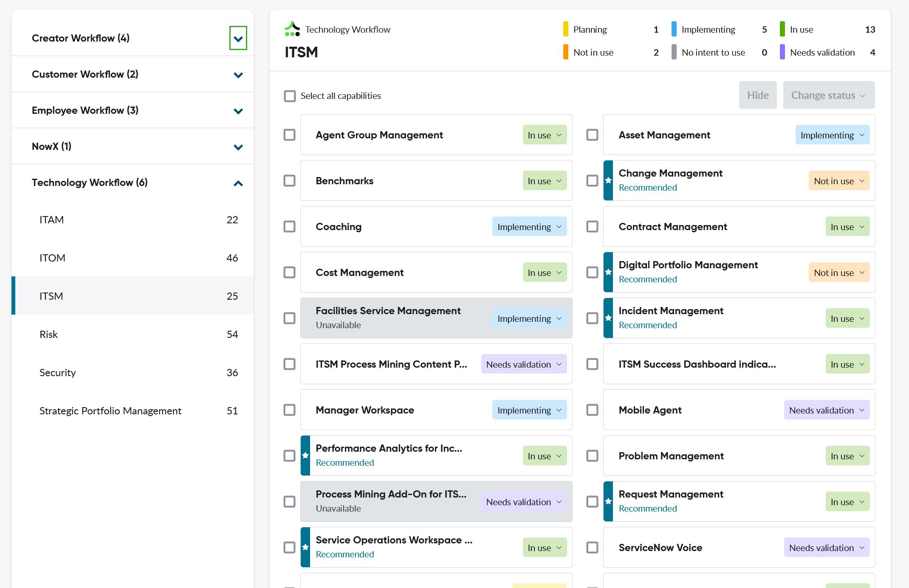This screenshot has width=909, height=588.
Task: Expand the NowX section
Action: pos(238,147)
